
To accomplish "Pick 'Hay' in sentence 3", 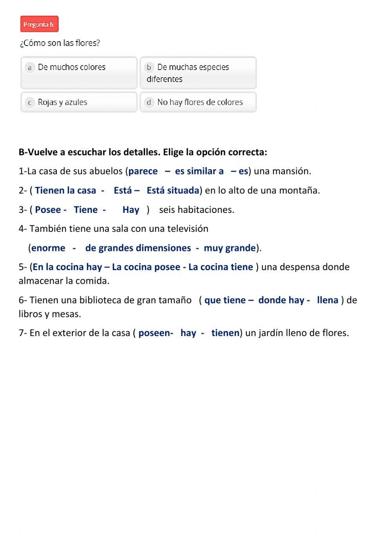I will tap(131, 210).
